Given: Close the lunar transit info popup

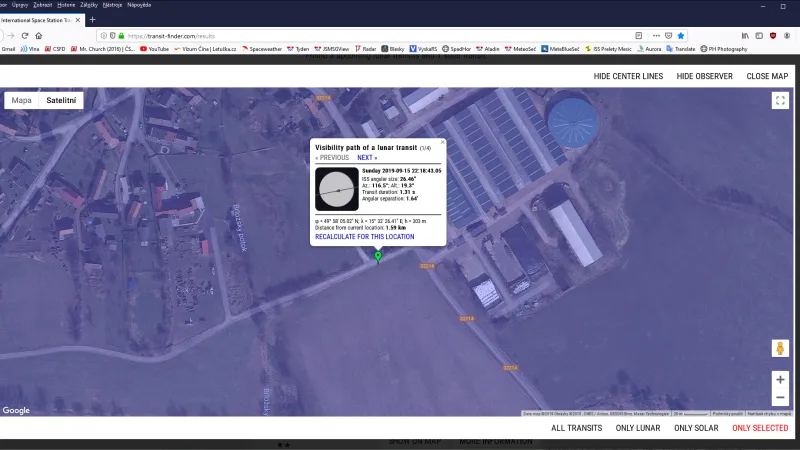Looking at the screenshot, I should (443, 142).
